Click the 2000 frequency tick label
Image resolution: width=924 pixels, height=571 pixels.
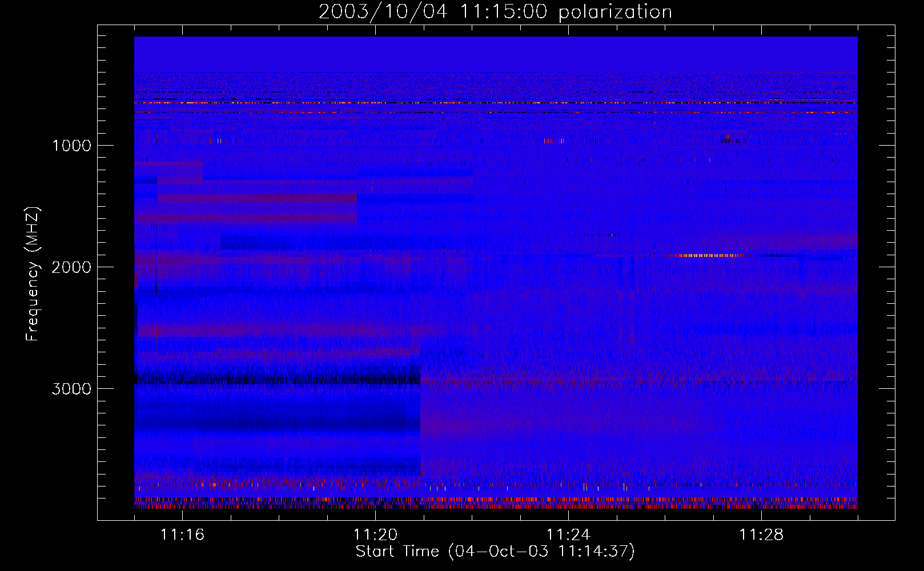(x=71, y=267)
